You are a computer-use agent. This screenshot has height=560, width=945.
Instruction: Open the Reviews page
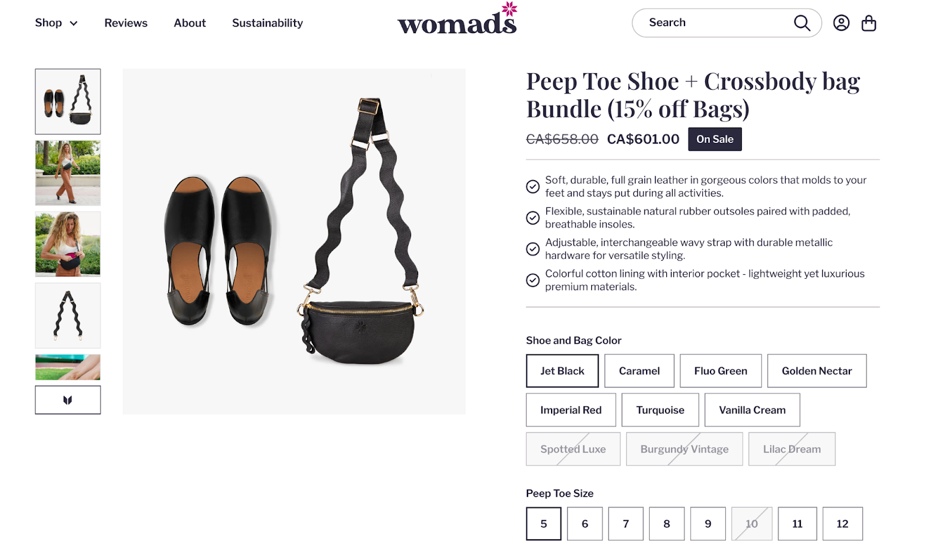(126, 23)
